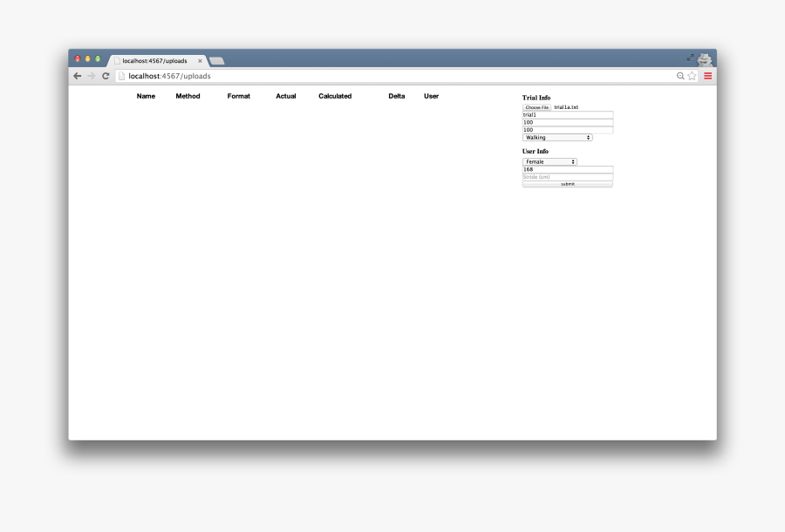The image size is (785, 532).
Task: Submit the trial form
Action: (567, 184)
